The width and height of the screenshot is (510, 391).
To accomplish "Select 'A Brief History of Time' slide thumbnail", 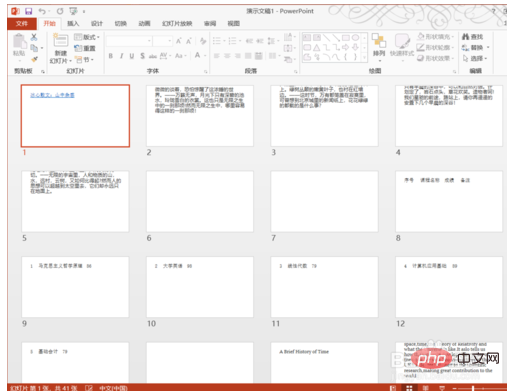I will (x=324, y=363).
